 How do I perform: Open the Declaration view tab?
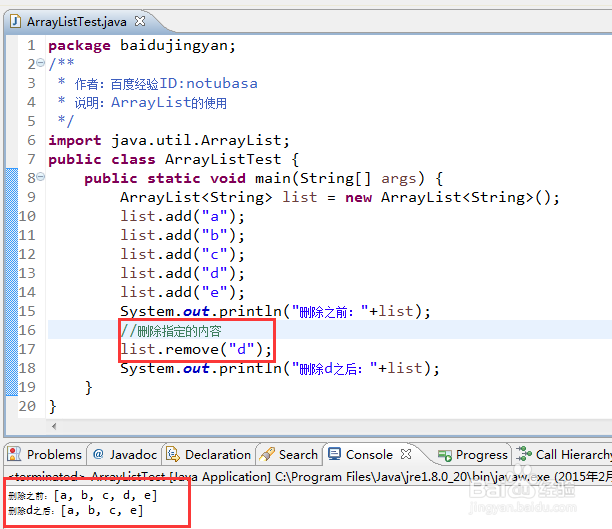(209, 454)
